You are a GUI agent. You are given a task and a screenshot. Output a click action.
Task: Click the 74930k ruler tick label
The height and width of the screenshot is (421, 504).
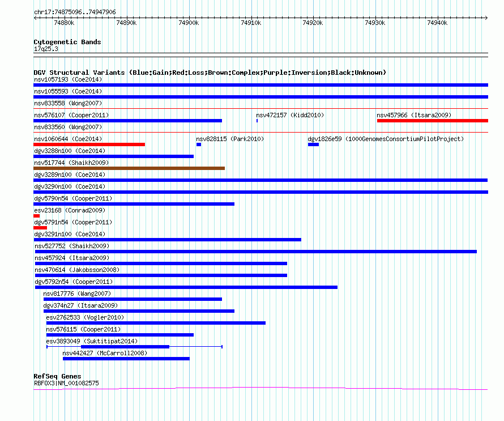tap(375, 23)
